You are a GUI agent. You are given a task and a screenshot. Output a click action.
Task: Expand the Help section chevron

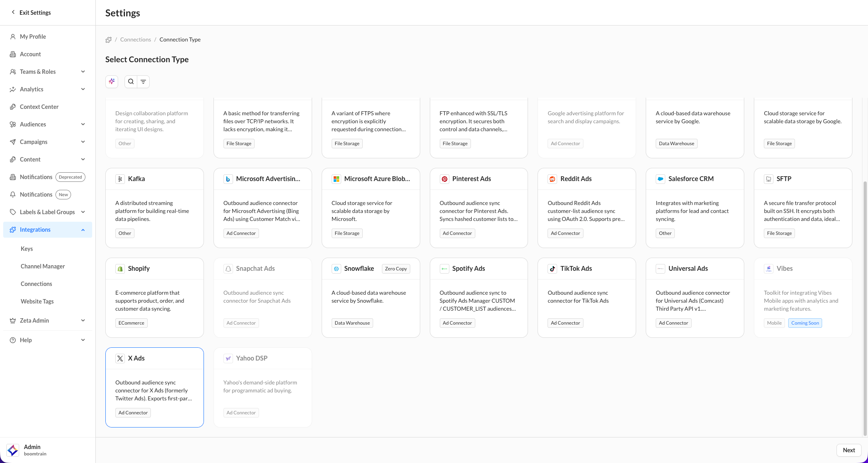tap(83, 340)
